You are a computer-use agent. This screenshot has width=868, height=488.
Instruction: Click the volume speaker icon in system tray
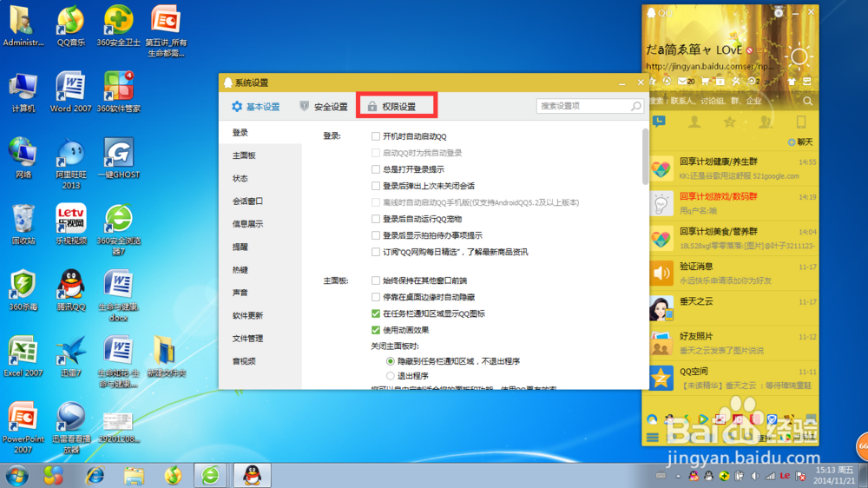[754, 476]
